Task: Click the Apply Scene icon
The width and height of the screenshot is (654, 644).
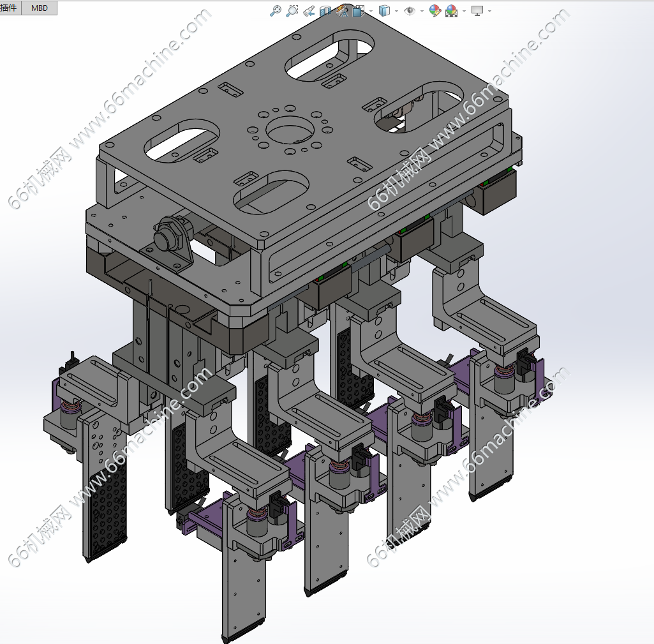Action: pos(451,10)
